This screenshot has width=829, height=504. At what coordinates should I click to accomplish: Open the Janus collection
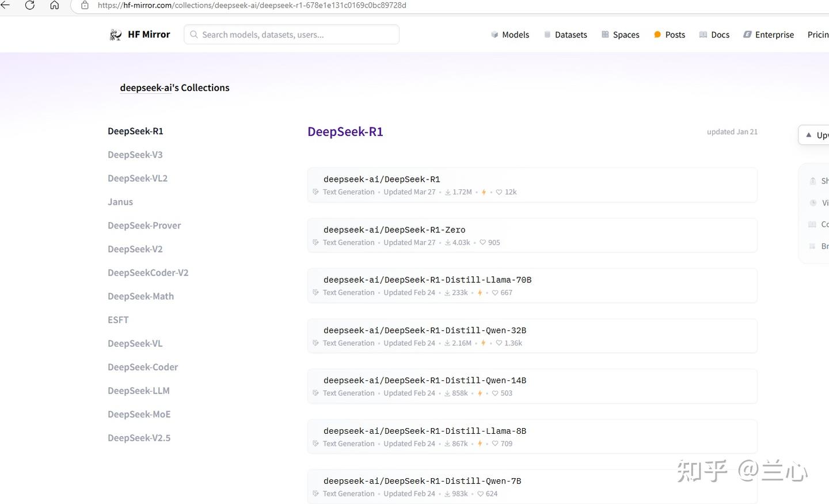120,201
